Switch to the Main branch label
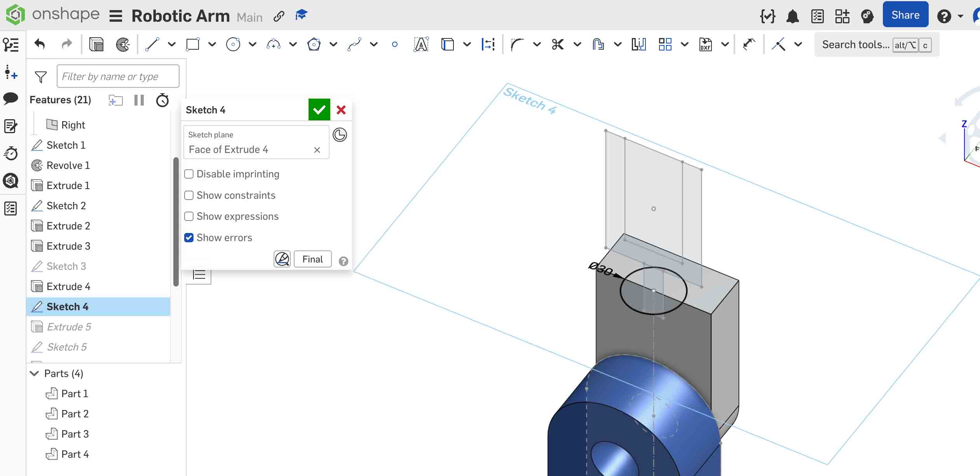This screenshot has height=476, width=980. (x=249, y=17)
